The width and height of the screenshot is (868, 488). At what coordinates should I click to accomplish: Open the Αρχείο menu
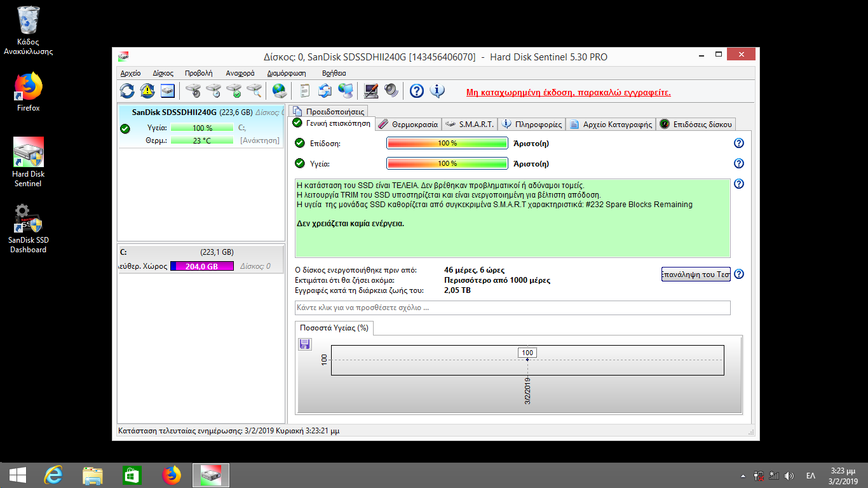(130, 73)
